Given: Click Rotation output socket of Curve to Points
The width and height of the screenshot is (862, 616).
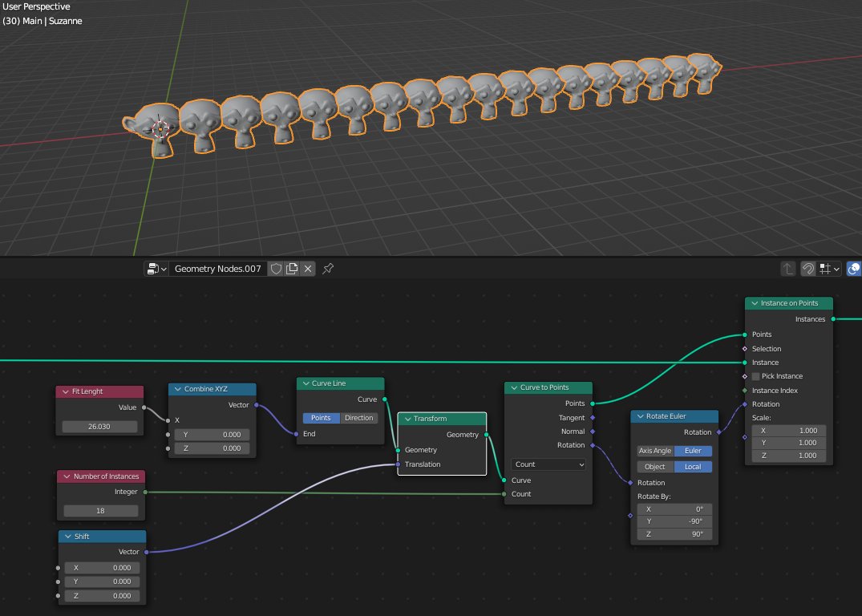Looking at the screenshot, I should (593, 445).
